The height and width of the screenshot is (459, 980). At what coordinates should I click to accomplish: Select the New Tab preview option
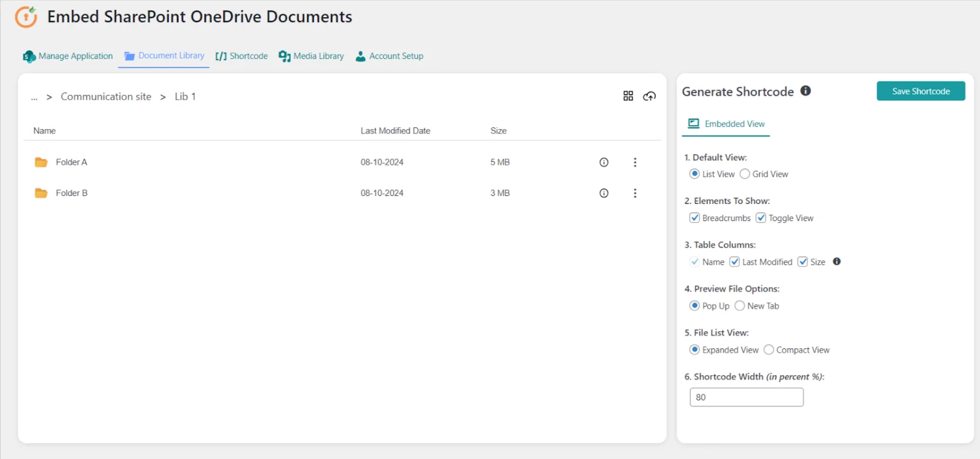click(739, 306)
